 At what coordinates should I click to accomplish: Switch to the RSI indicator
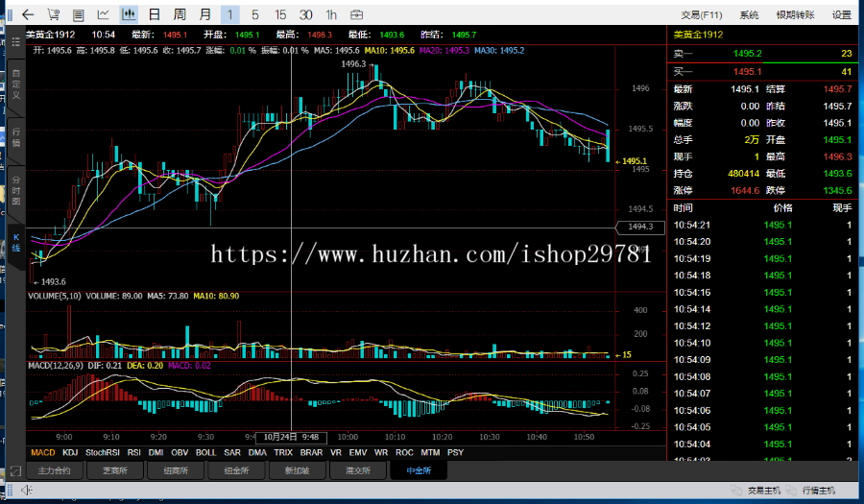point(133,453)
